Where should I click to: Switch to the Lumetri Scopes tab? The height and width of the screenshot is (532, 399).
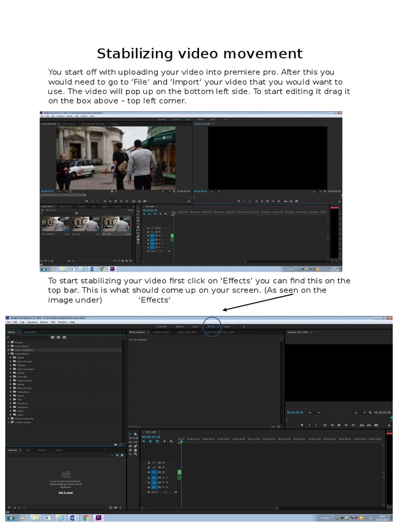(x=161, y=332)
